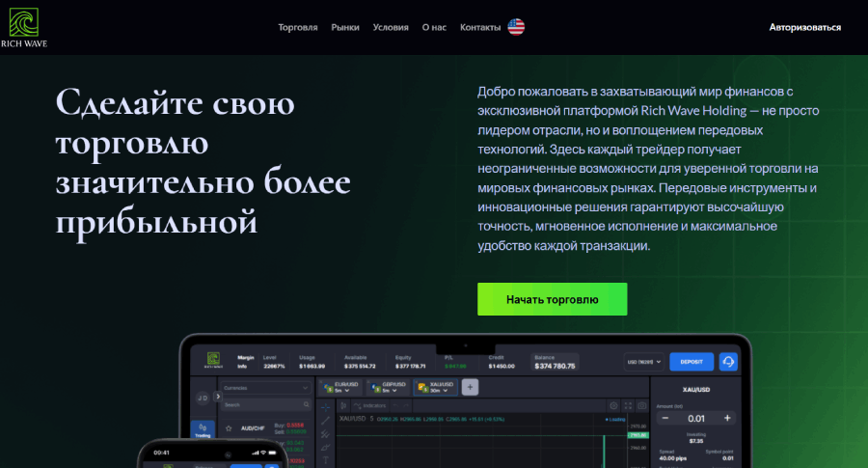The image size is (868, 468).
Task: Select the crosshair drawing tool
Action: pyautogui.click(x=326, y=405)
